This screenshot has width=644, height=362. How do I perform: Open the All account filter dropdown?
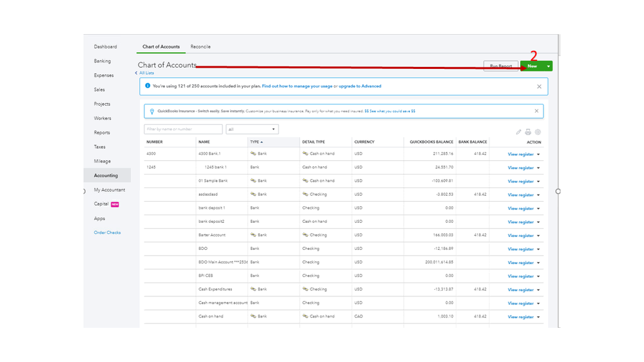pos(252,129)
